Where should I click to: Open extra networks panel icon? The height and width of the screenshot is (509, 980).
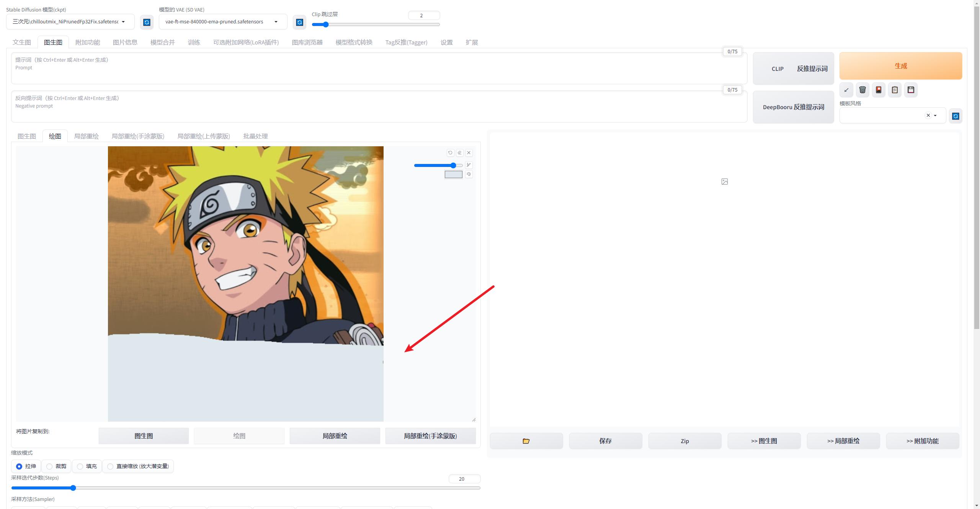pos(879,90)
